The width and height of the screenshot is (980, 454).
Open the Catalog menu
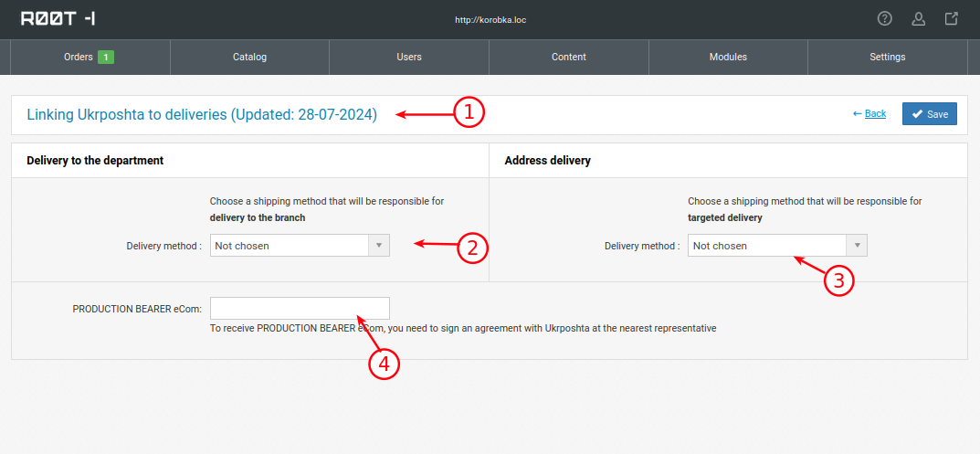point(250,57)
